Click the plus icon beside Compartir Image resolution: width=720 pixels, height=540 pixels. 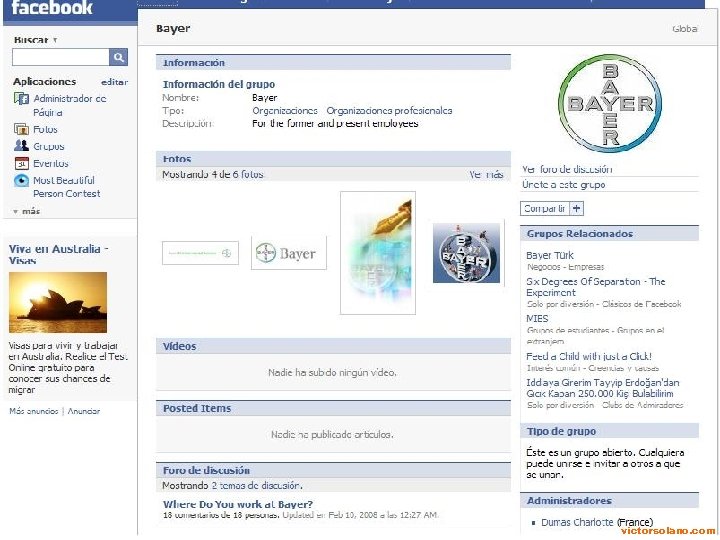coord(576,208)
